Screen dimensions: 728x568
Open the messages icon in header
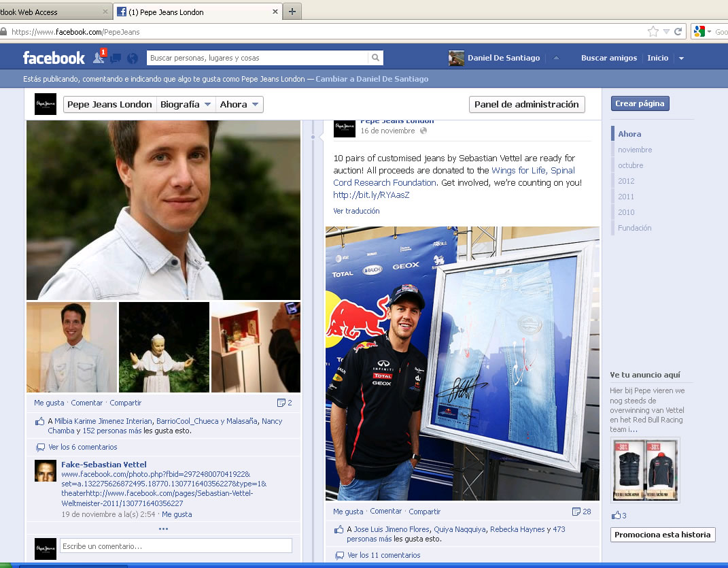coord(116,59)
